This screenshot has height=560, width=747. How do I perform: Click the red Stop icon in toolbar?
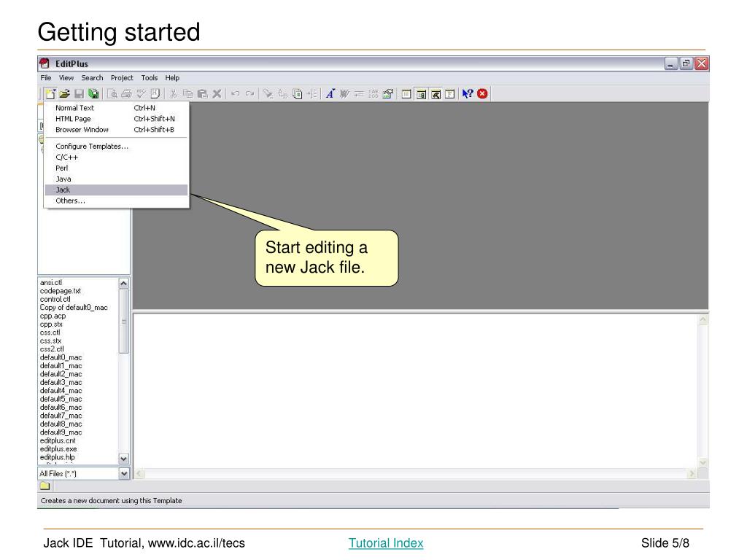pos(483,94)
